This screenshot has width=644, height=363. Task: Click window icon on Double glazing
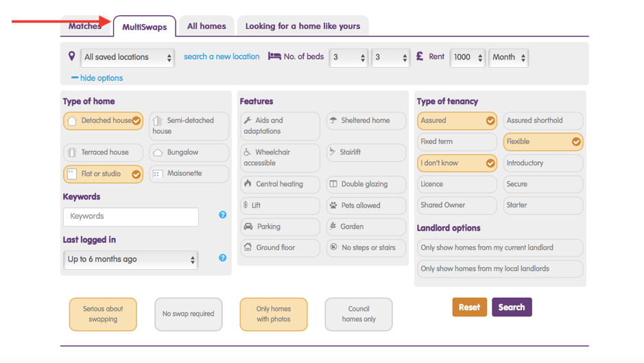[x=333, y=184]
